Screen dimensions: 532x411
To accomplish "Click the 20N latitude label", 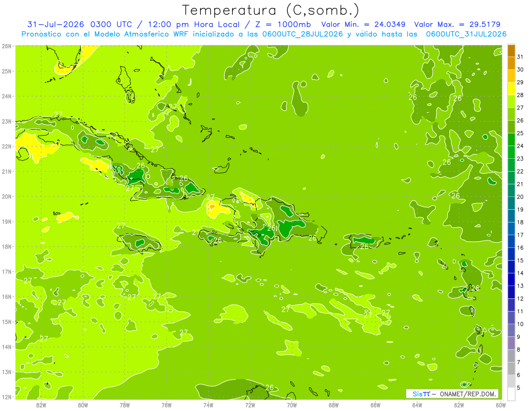I will (7, 196).
